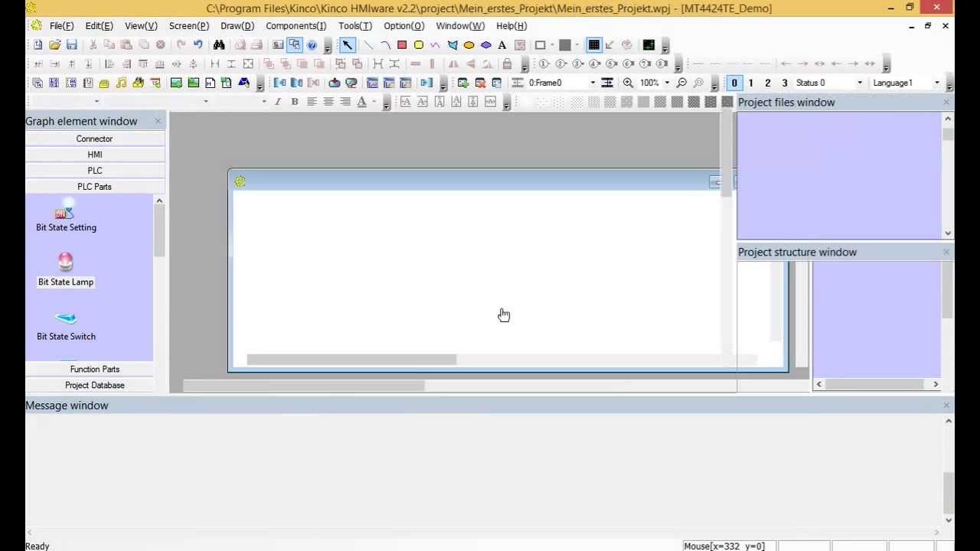Select the Connector category button
Screen dimensions: 980x551
point(94,139)
